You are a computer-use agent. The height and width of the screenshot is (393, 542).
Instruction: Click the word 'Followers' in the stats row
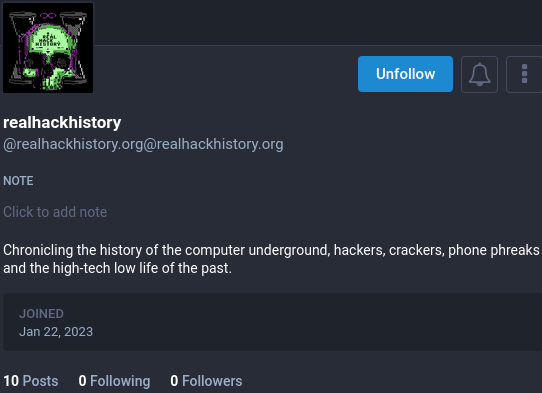[x=212, y=381]
